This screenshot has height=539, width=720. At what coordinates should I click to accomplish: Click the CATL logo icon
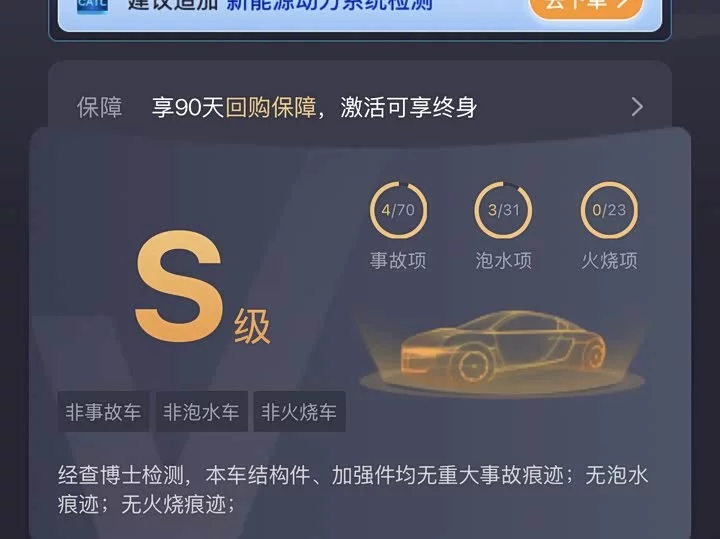point(92,6)
